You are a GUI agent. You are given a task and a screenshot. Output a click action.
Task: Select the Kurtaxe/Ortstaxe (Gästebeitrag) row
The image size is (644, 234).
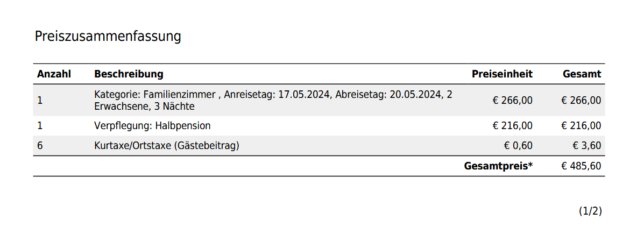pyautogui.click(x=319, y=146)
